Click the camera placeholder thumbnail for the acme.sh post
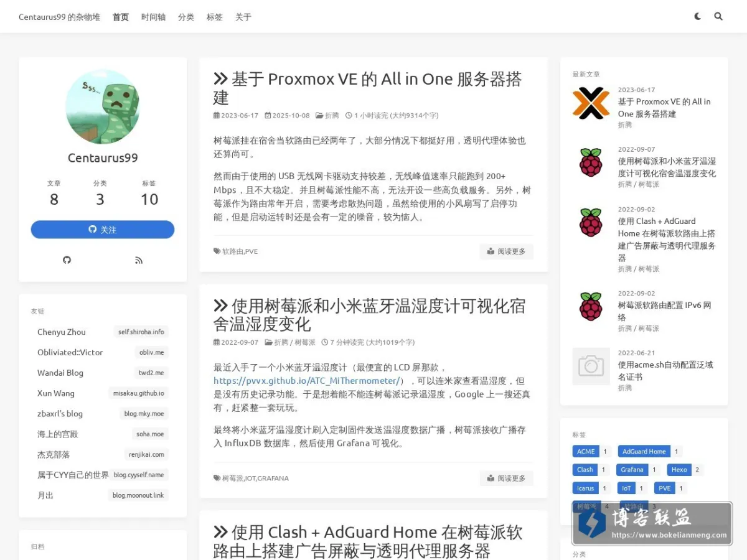 coord(591,366)
